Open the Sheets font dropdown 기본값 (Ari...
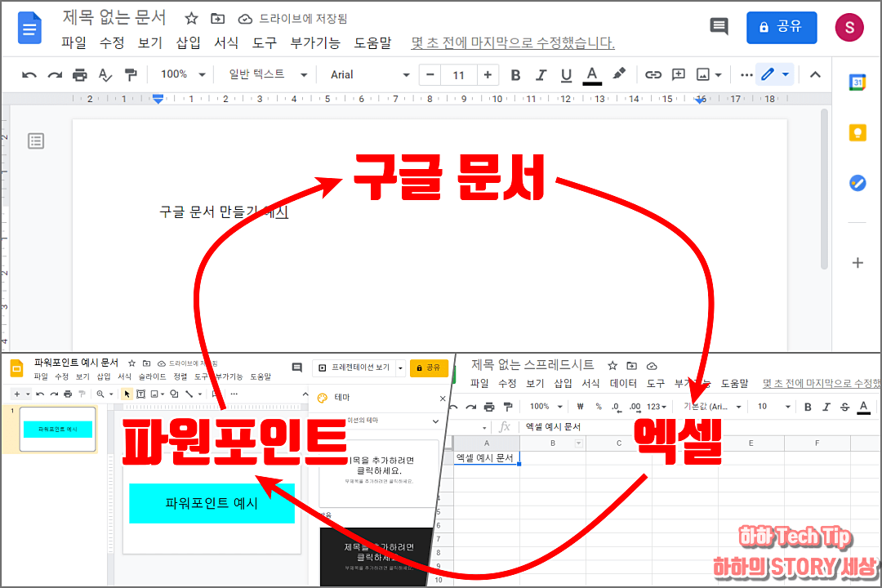Viewport: 882px width, 588px height. click(712, 406)
